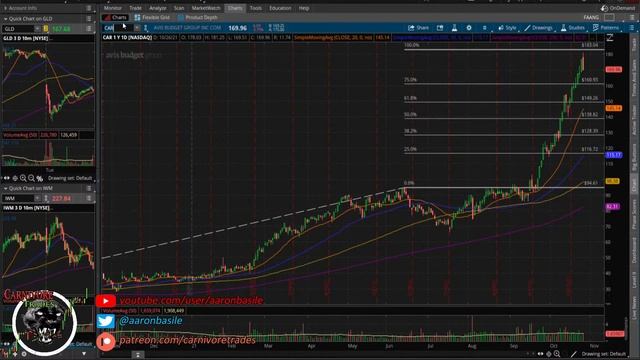The width and height of the screenshot is (640, 360).
Task: Click the scroll arrows icon under GLD chart
Action: 7,178
